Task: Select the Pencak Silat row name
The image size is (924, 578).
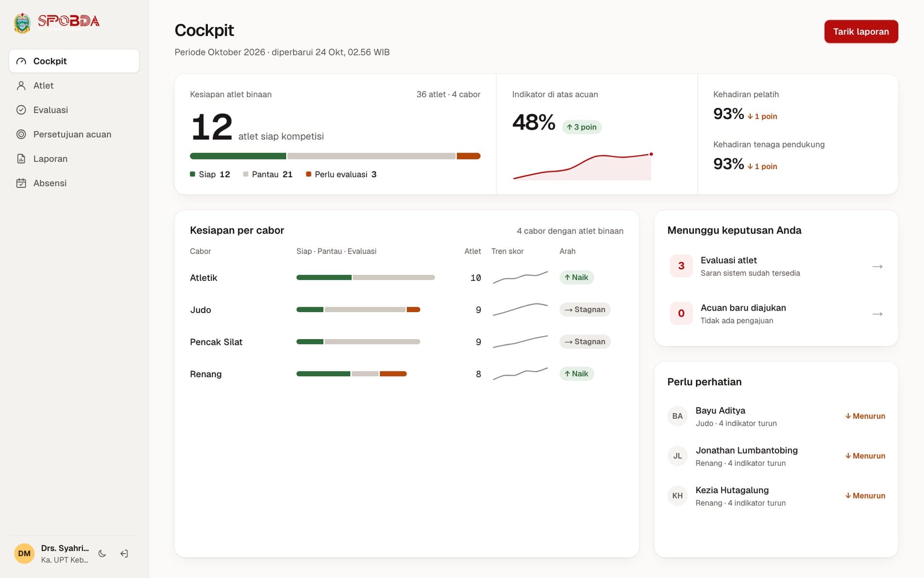Action: point(216,342)
